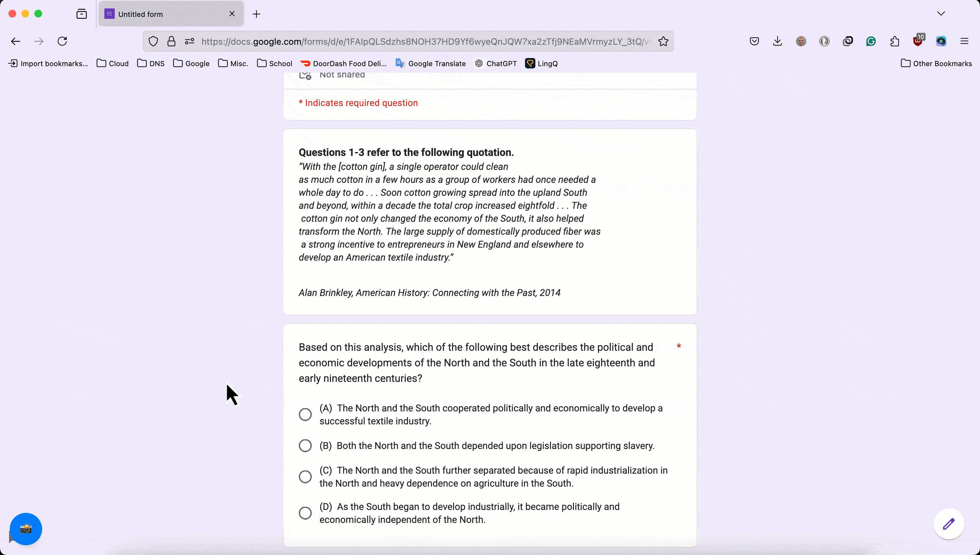The width and height of the screenshot is (980, 555).
Task: Click the 'Based on this analysis' question text
Action: point(477,362)
